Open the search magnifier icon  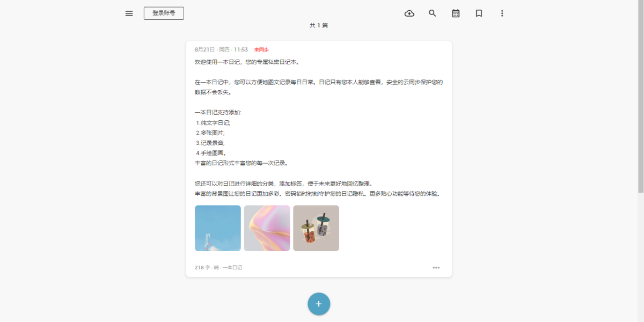433,13
